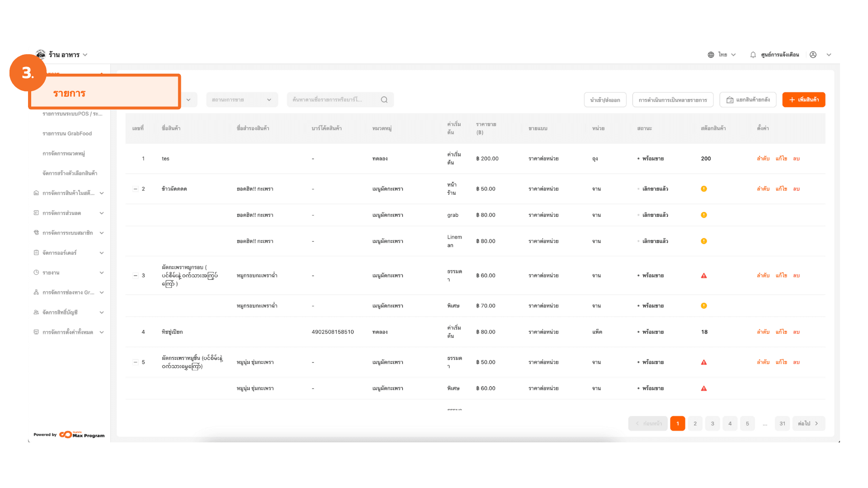Go to page 3 in pagination
This screenshot has width=868, height=488.
(x=712, y=423)
